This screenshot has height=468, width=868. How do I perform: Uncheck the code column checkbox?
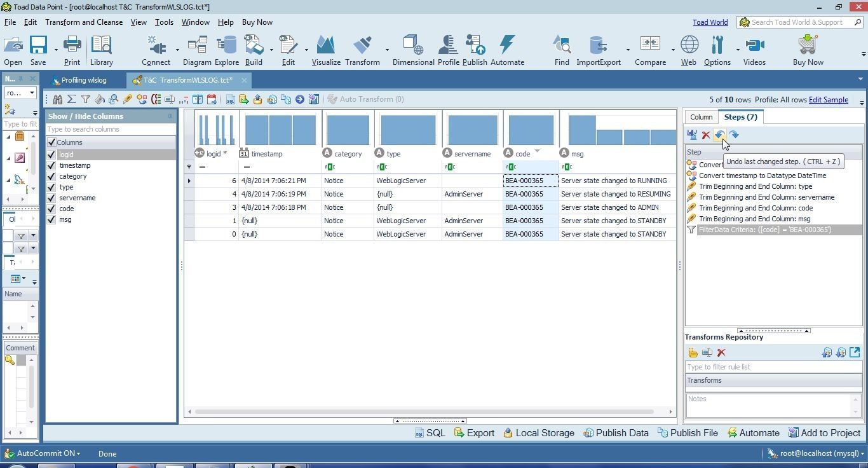pos(51,209)
